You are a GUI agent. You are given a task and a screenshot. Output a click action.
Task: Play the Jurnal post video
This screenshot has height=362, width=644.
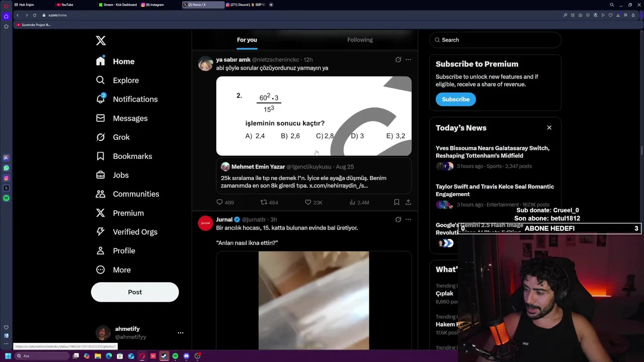[314, 300]
